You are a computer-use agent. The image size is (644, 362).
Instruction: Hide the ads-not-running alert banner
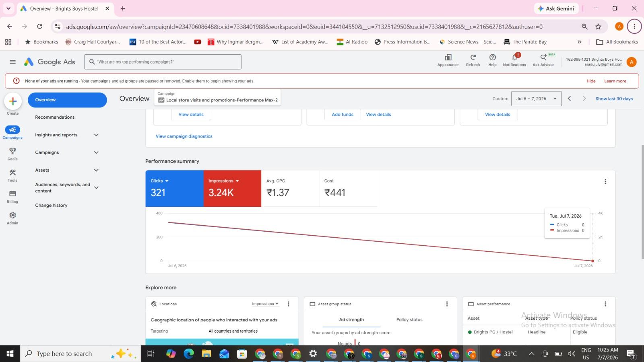[591, 81]
